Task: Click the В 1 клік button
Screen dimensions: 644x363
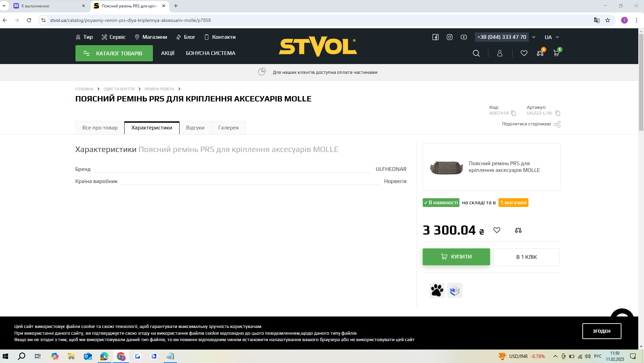Action: [x=526, y=257]
